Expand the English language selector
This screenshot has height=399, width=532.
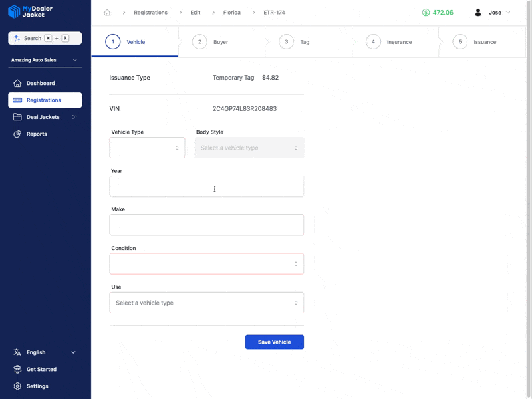coord(37,352)
